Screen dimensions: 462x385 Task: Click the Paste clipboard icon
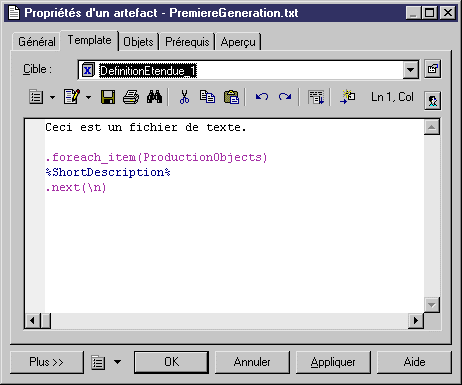tap(231, 97)
